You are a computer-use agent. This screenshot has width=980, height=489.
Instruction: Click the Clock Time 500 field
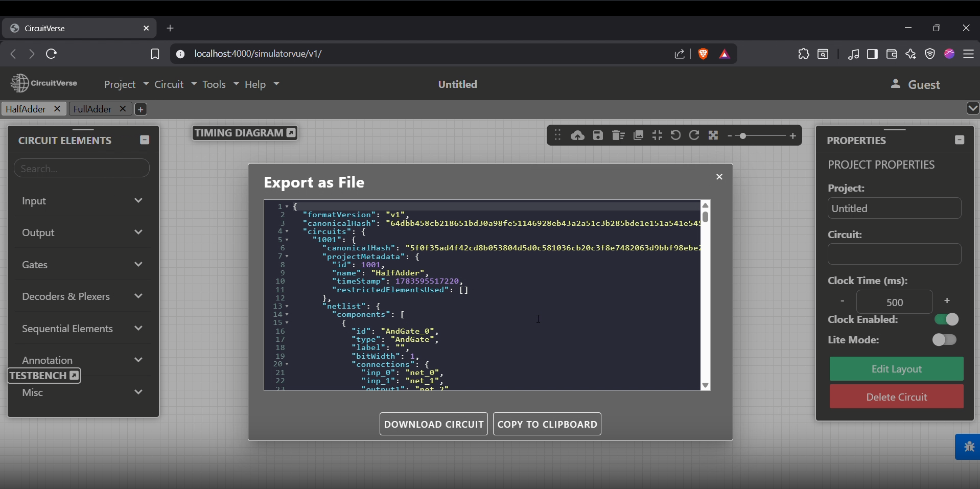895,302
